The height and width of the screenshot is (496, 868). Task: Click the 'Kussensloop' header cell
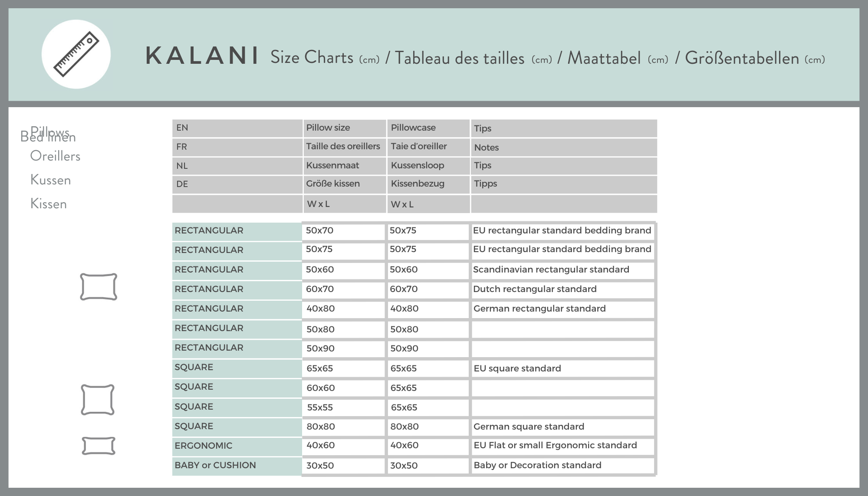[x=428, y=166]
